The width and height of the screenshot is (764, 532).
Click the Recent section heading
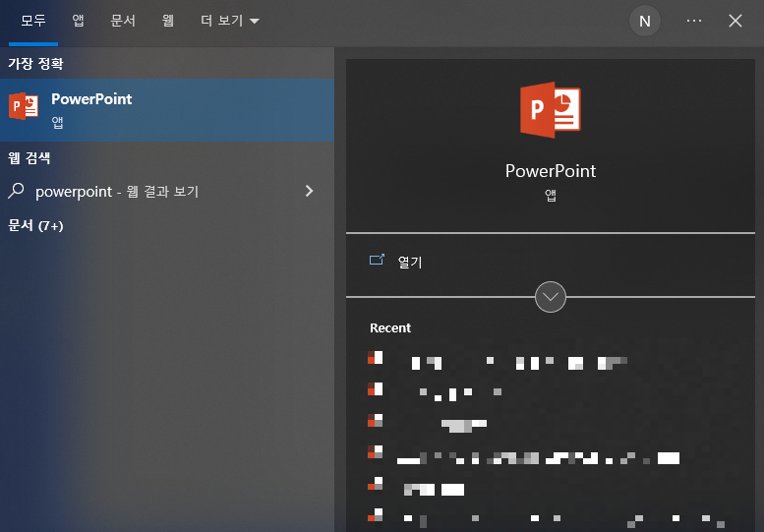389,327
